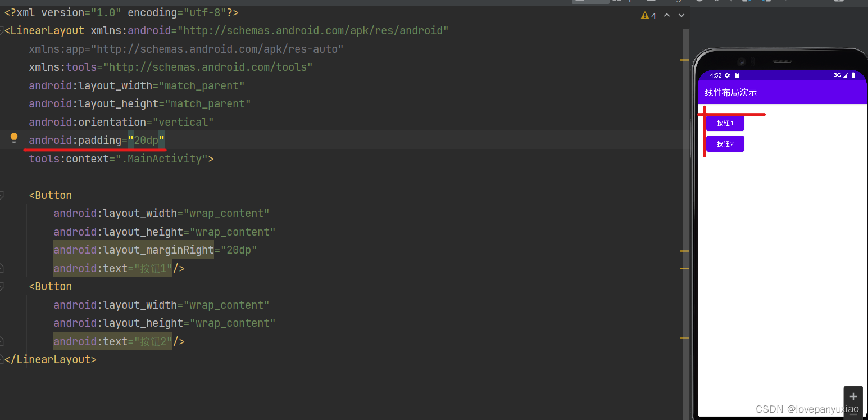
Task: Tap the 按钮1 button in emulator
Action: coord(725,123)
